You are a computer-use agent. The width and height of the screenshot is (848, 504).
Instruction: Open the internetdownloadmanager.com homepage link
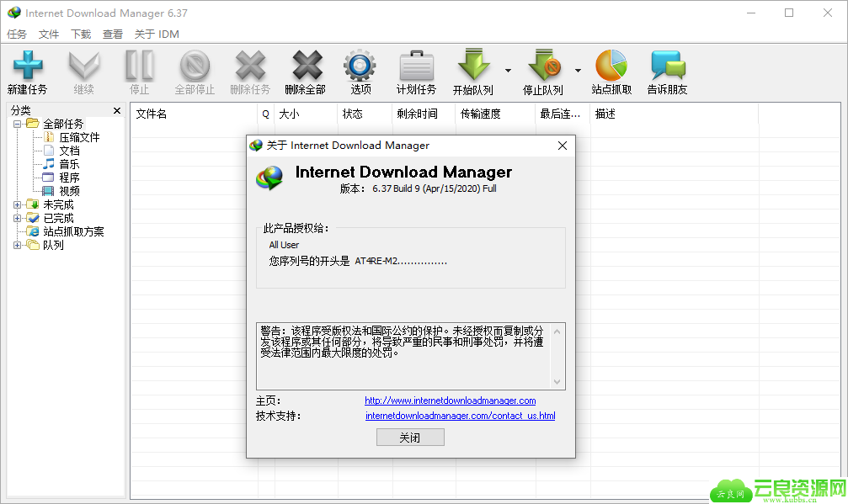pos(450,401)
